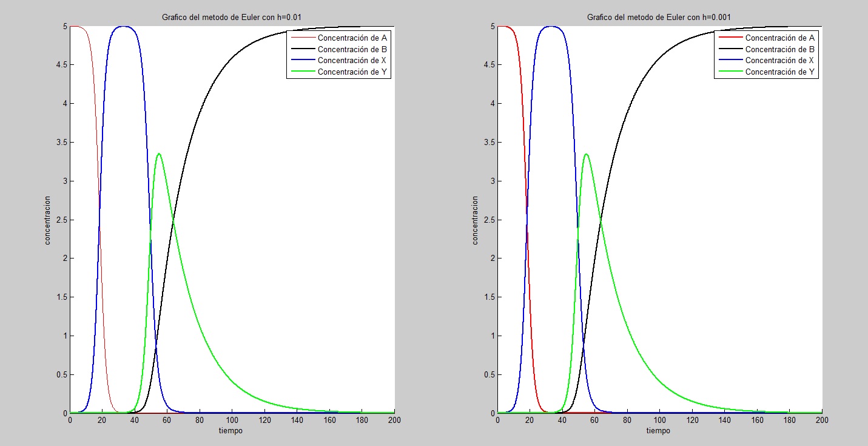
Task: Click the 'tiempo' x-axis label of the h=0.001 plot
Action: pos(659,431)
